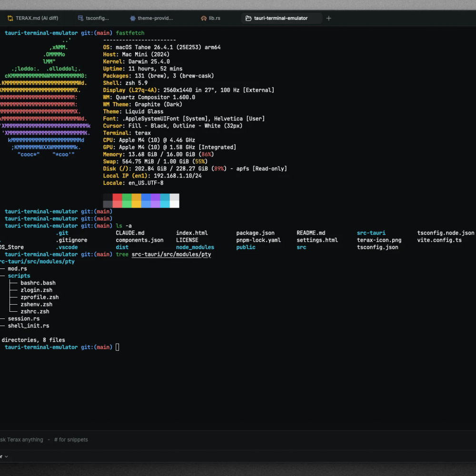Image resolution: width=476 pixels, height=476 pixels.
Task: Click the fastfetch command text
Action: (x=130, y=33)
